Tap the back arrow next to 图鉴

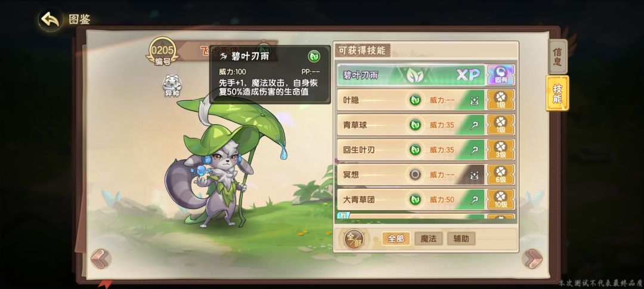51,19
